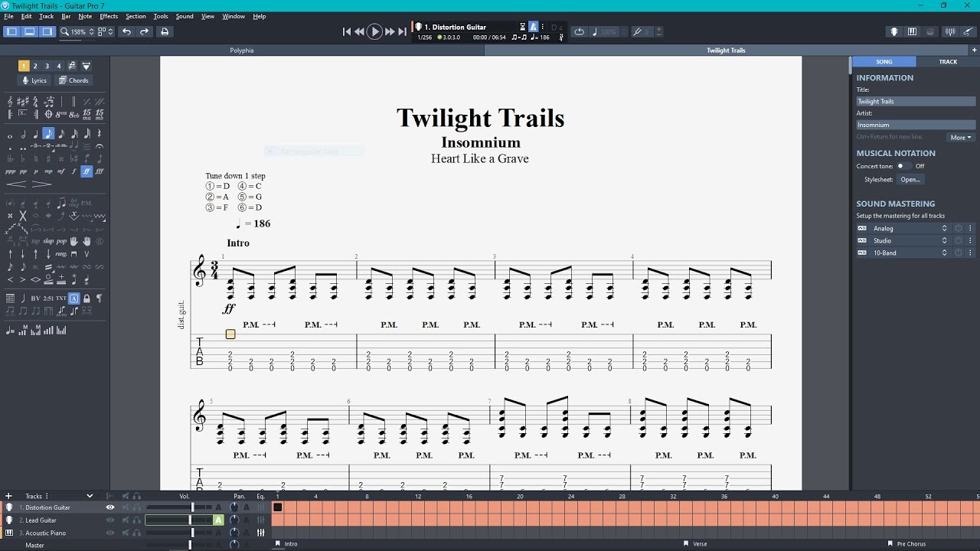Mute the Distortion Guitar track
Screen dimensions: 980x551
pyautogui.click(x=125, y=507)
